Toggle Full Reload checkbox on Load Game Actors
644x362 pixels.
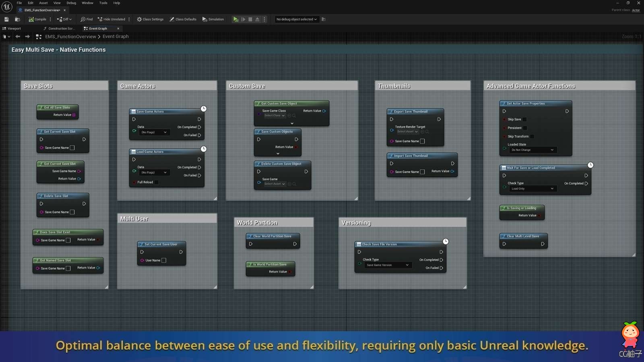157,182
